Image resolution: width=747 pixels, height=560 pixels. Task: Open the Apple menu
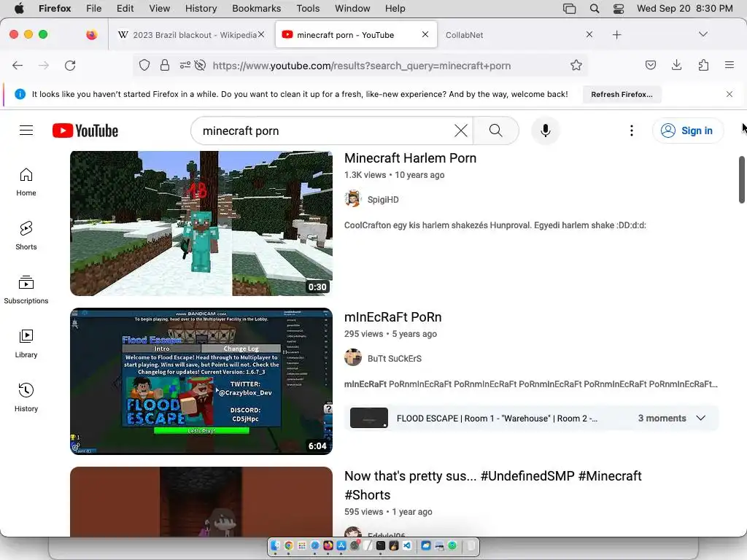pyautogui.click(x=19, y=9)
